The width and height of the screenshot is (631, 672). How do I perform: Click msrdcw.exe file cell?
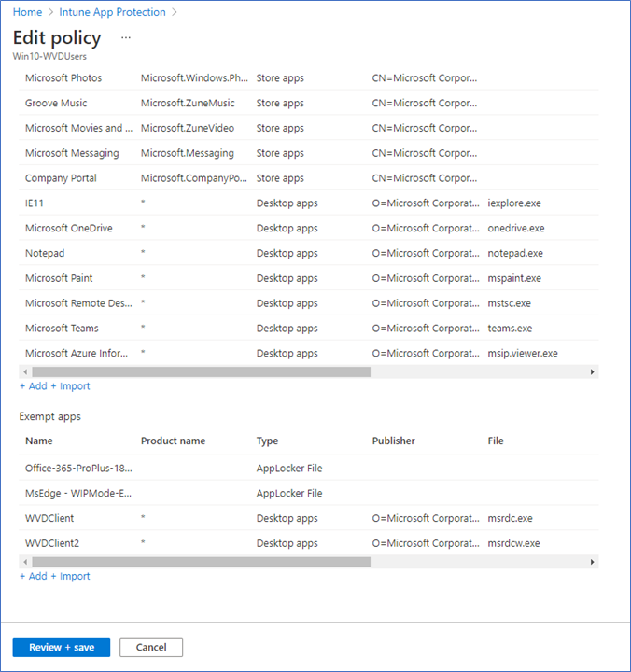(514, 543)
